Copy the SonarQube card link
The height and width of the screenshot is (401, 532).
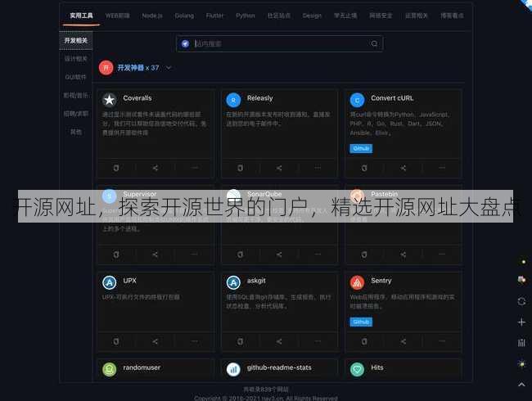pos(240,255)
